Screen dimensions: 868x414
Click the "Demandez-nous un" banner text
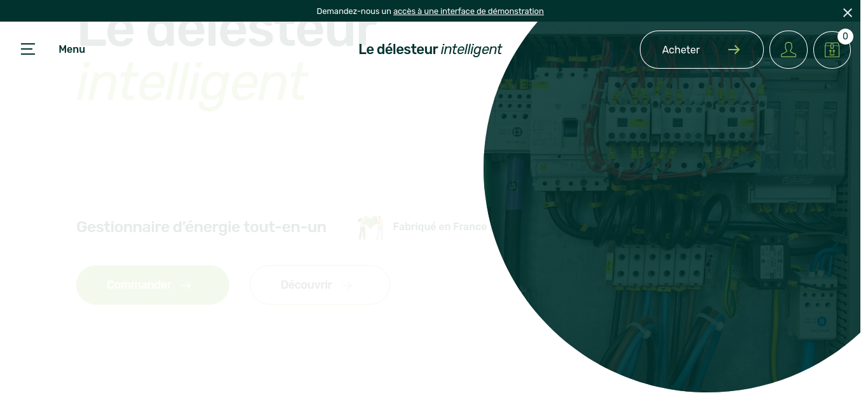353,11
